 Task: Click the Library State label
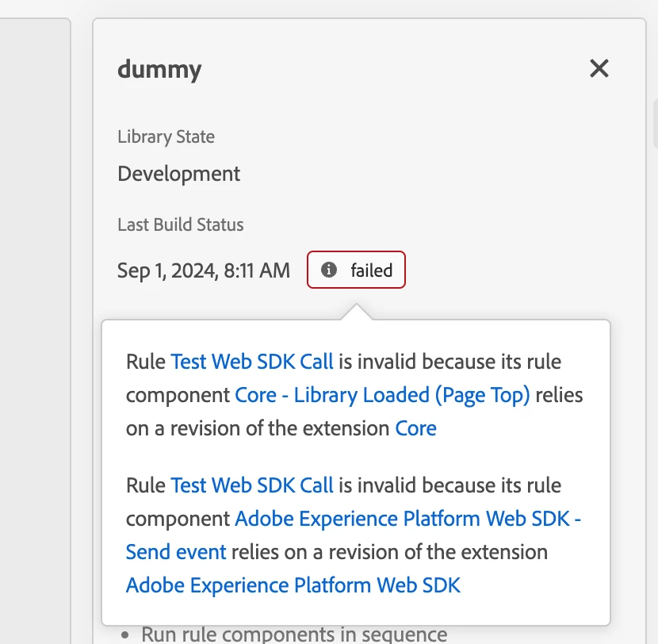point(166,137)
